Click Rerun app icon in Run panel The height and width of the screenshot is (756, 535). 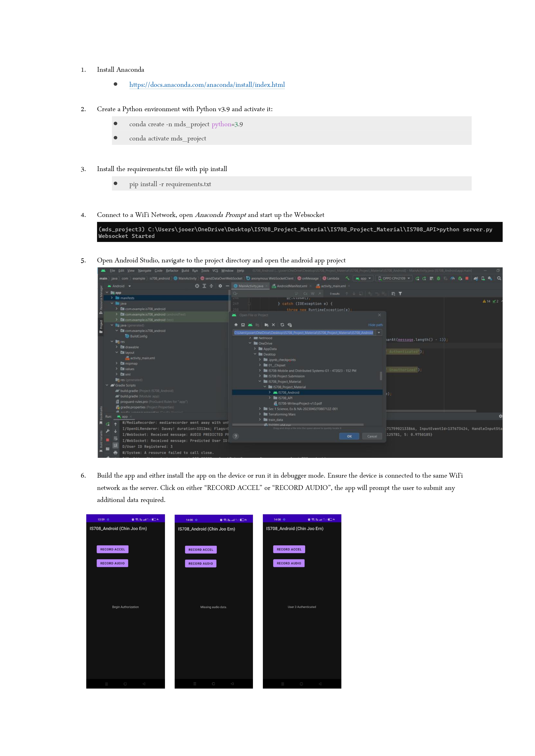click(107, 424)
